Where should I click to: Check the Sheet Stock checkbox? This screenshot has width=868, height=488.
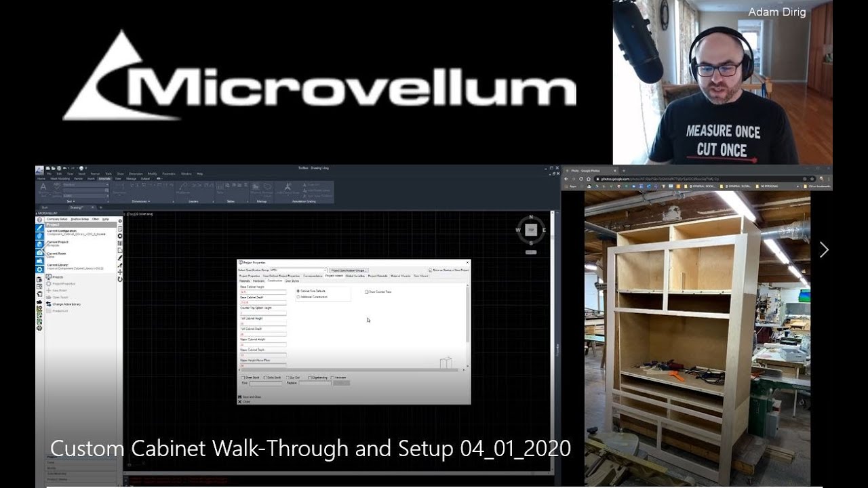[243, 378]
